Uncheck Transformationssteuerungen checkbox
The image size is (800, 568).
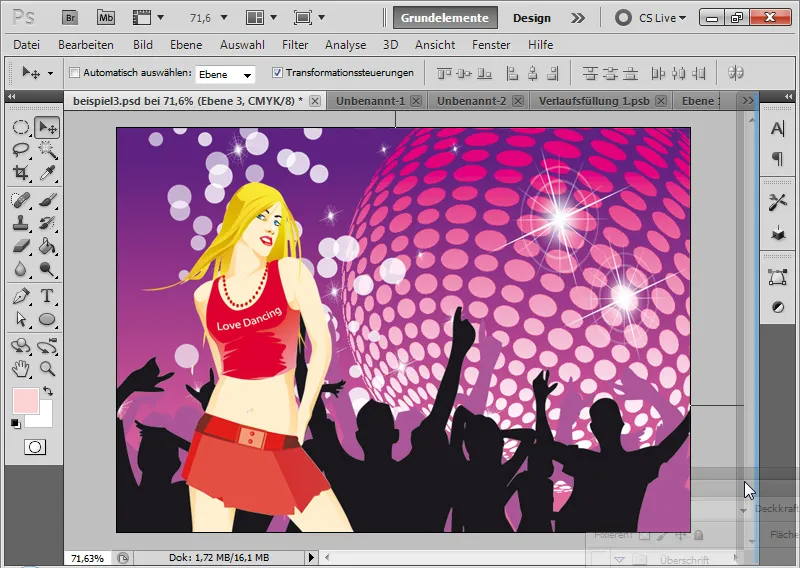(x=277, y=72)
